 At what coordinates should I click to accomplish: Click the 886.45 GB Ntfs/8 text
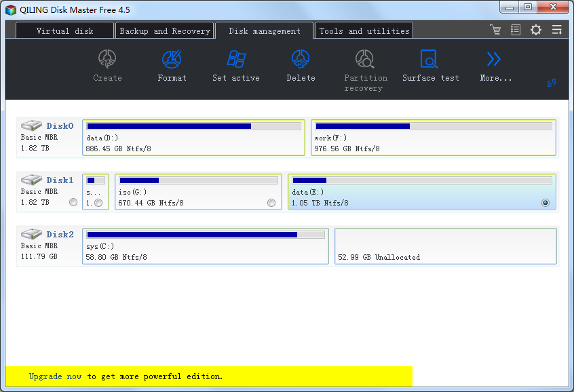click(118, 149)
